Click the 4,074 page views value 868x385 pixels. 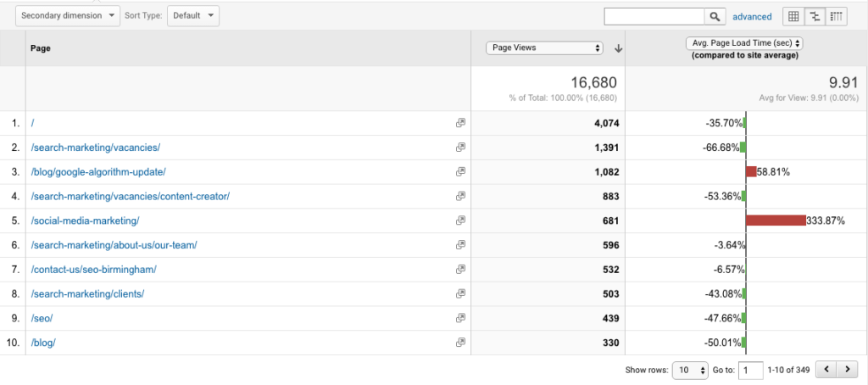tap(605, 123)
